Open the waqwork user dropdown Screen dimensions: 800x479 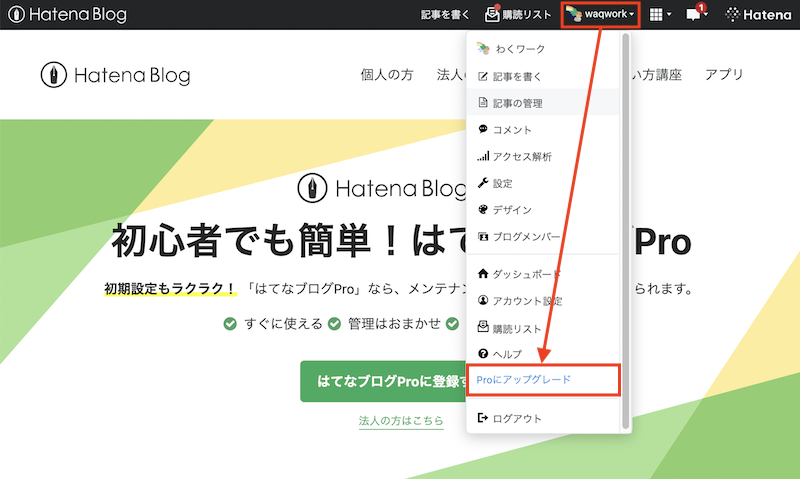pyautogui.click(x=600, y=14)
